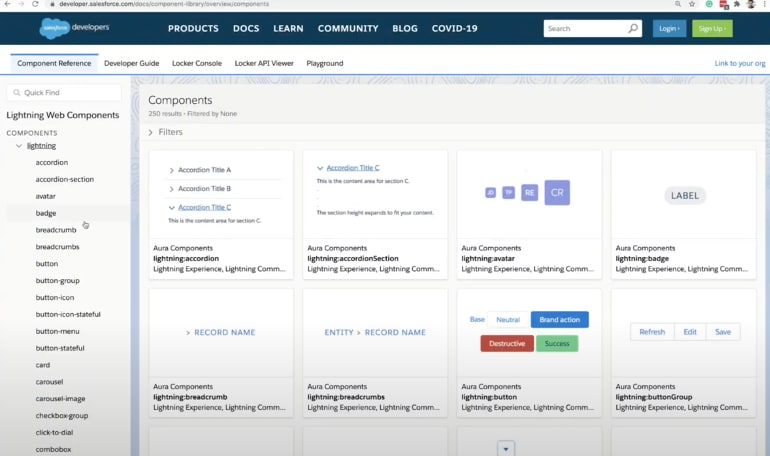
Task: Click the browser zoom magnifier icon
Action: 678,4
